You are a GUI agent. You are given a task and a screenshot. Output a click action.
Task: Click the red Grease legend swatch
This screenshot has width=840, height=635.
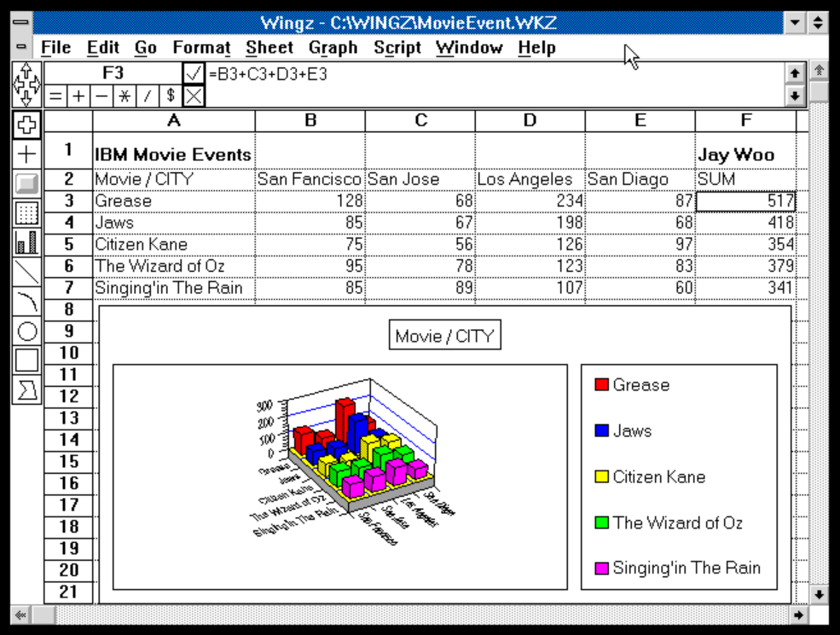click(x=601, y=384)
